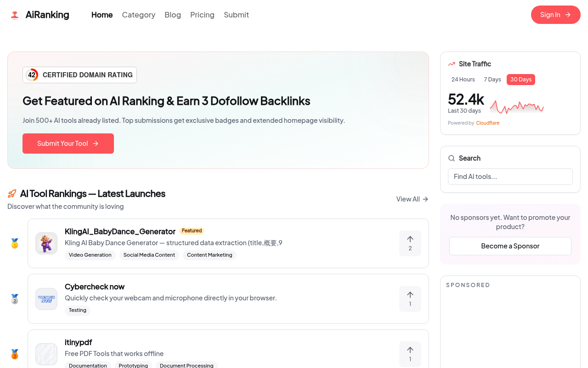Click Discover what the community is loving
This screenshot has width=588, height=368.
[66, 207]
